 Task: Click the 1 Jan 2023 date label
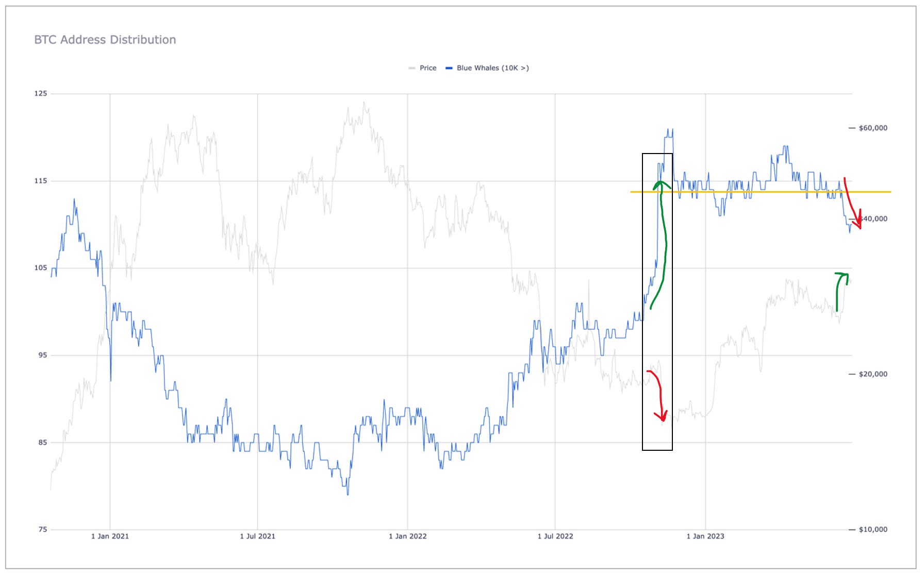pos(704,535)
